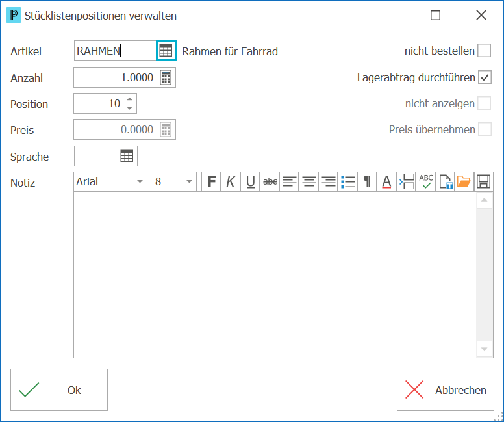Open the calculator for the Preis field
This screenshot has width=504, height=422.
coord(166,130)
